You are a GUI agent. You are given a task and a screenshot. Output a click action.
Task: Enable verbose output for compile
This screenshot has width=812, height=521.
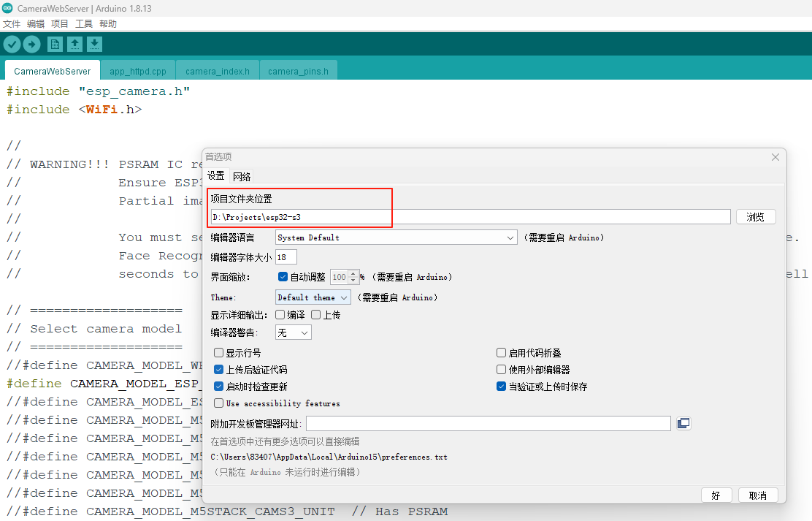click(280, 315)
